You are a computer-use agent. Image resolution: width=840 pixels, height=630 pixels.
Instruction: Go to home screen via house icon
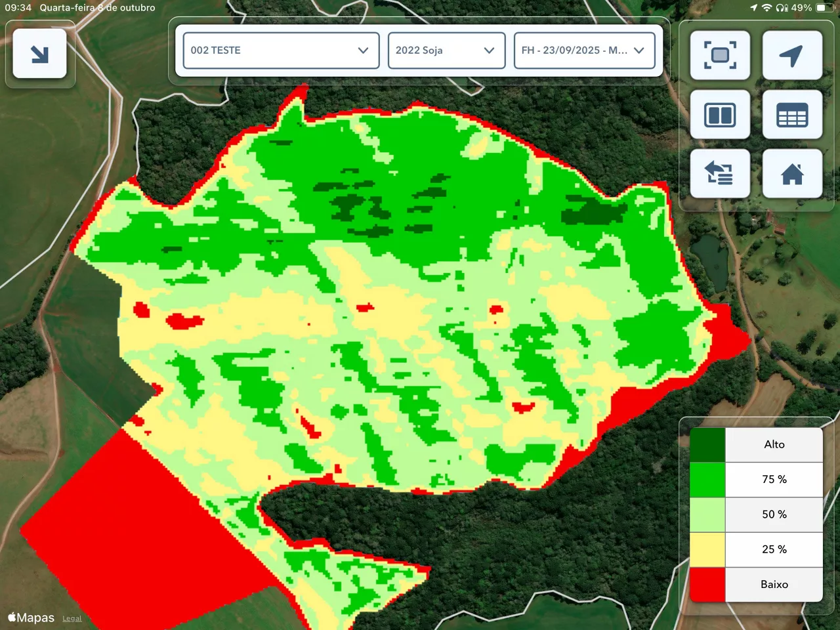(x=792, y=174)
